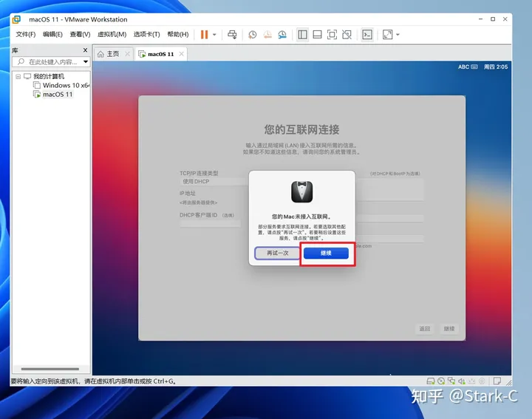
Task: Click the home icon on 主页 tab
Action: coord(100,54)
